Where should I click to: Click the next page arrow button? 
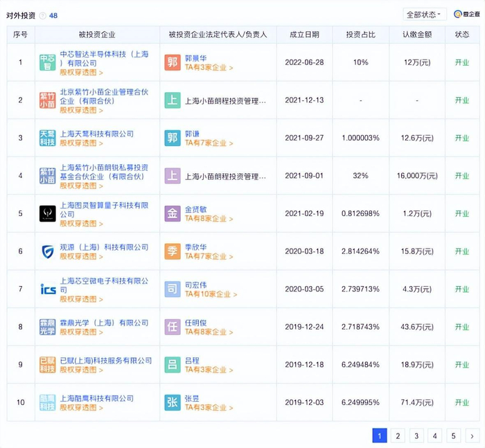472,436
